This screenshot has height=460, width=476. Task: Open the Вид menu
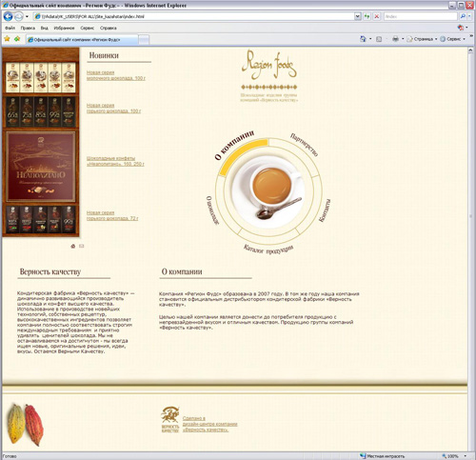(x=45, y=28)
